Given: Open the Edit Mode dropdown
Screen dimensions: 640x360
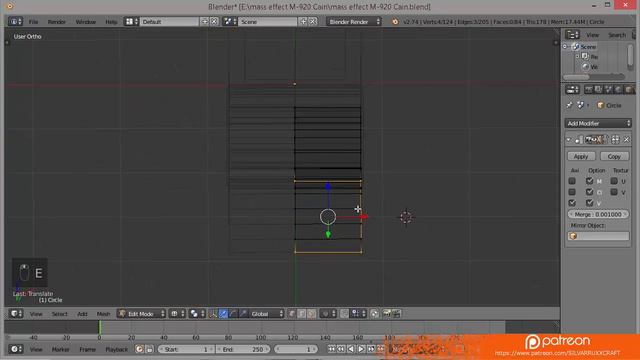Looking at the screenshot, I should tap(141, 313).
